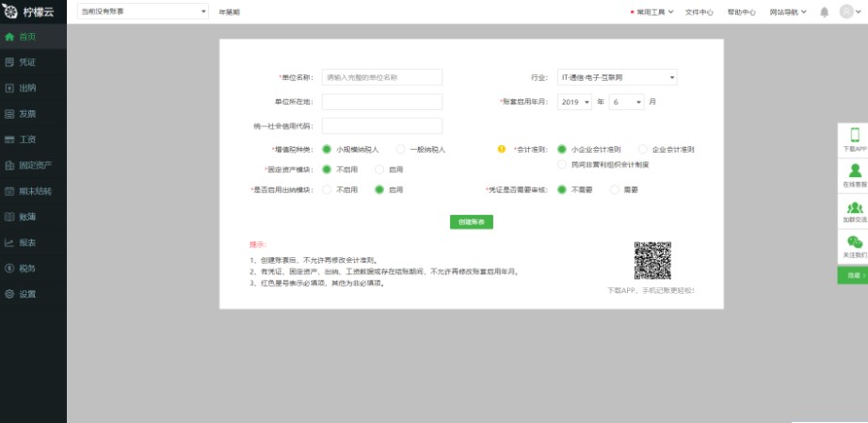Open 在线客服 customer service icon
The image size is (868, 423).
tap(854, 171)
